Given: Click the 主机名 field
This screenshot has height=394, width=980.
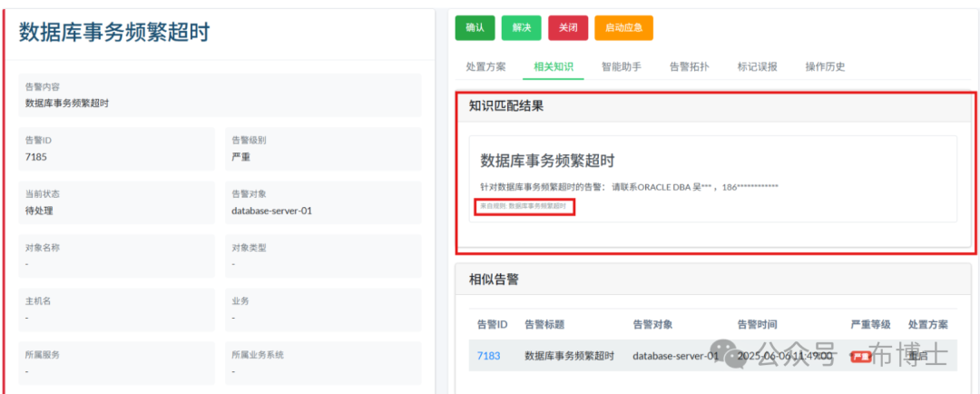Looking at the screenshot, I should pyautogui.click(x=117, y=310).
